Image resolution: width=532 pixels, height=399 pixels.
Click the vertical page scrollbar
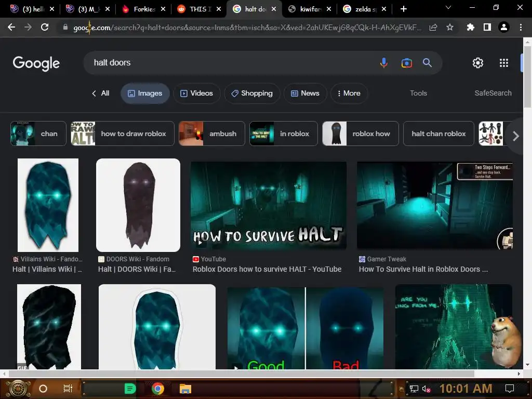click(527, 77)
